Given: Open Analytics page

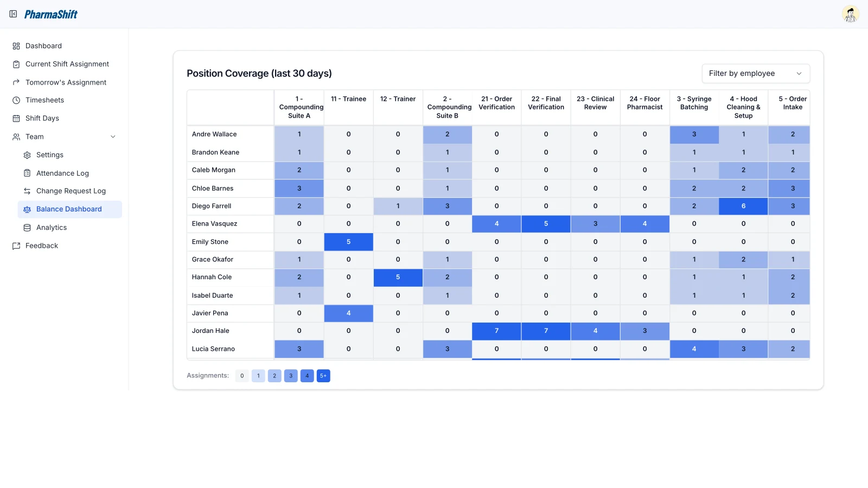Looking at the screenshot, I should (52, 228).
